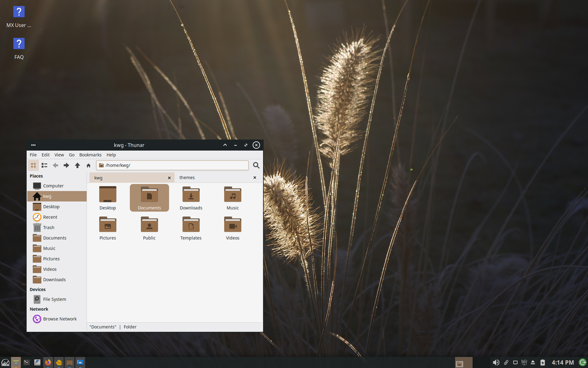
Task: Click the battery indicator in the tray
Action: tap(543, 362)
